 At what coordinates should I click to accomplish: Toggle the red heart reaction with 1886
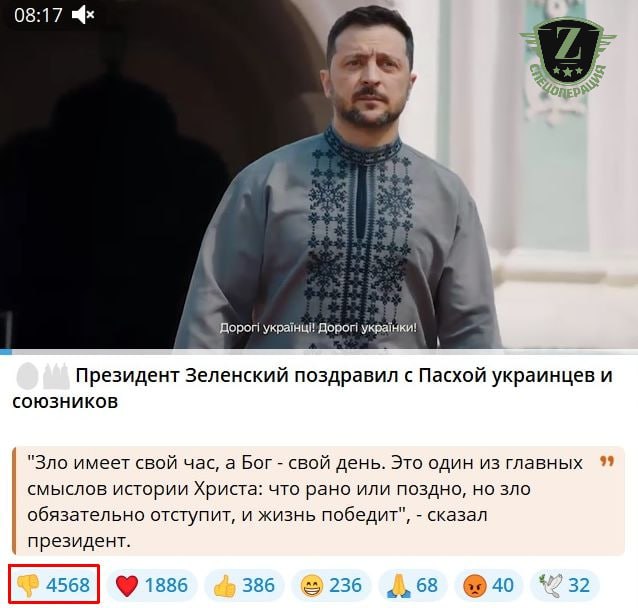152,585
